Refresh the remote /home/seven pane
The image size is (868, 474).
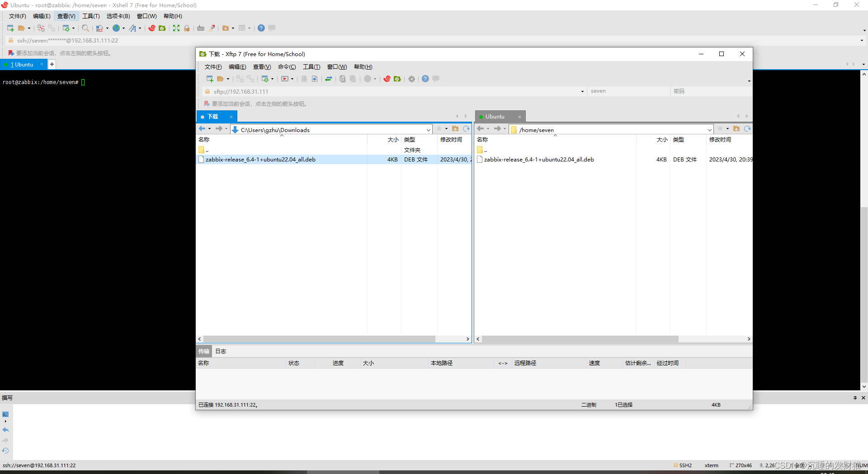coord(747,129)
